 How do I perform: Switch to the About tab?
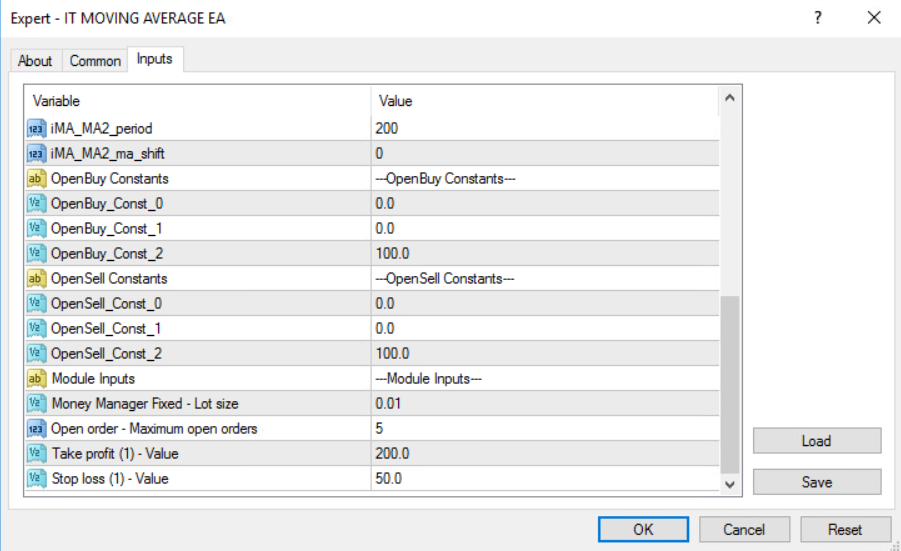pos(35,60)
